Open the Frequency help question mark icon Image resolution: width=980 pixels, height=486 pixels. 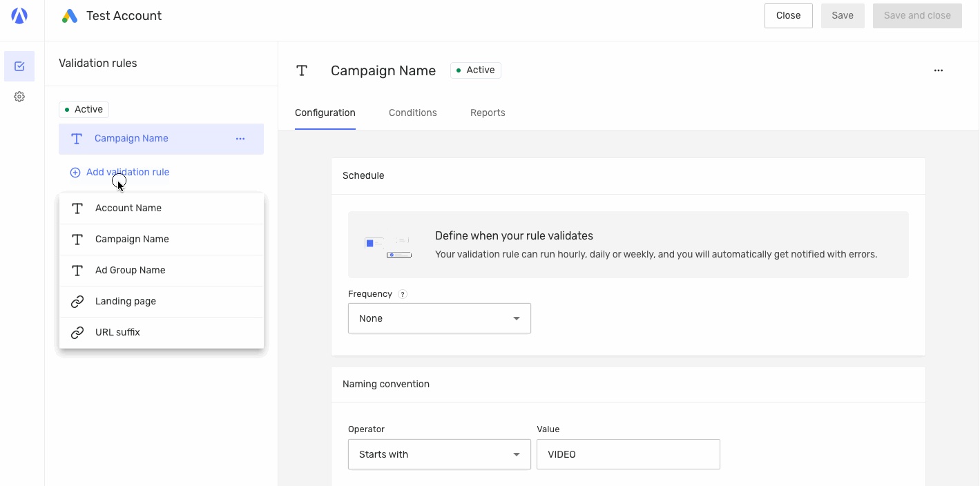click(x=403, y=294)
